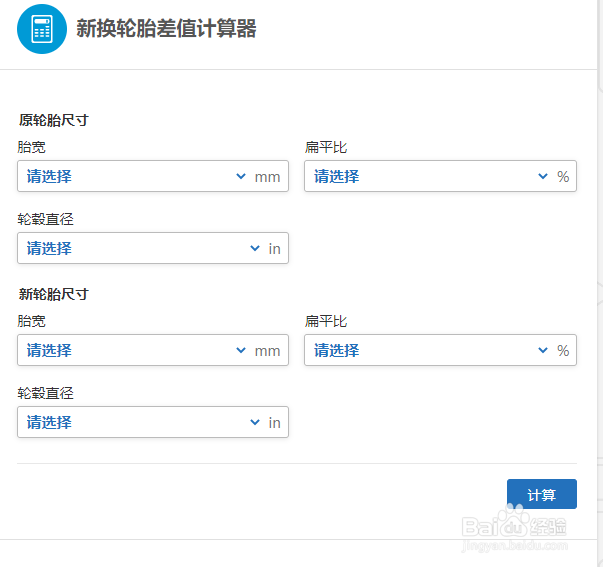Click the 扁平比 label under 原轮胎尺寸
603x567 pixels.
326,147
